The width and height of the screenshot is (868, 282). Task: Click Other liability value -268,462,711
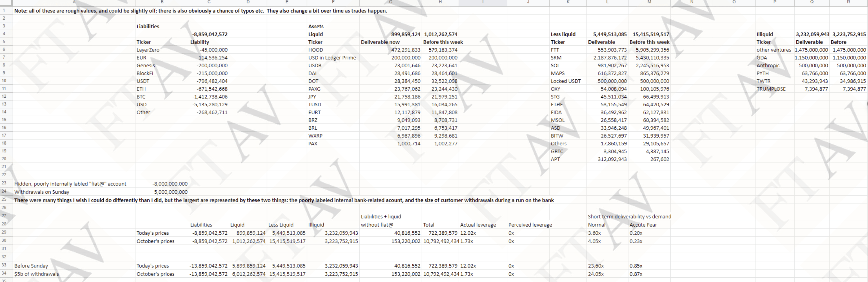pyautogui.click(x=212, y=112)
